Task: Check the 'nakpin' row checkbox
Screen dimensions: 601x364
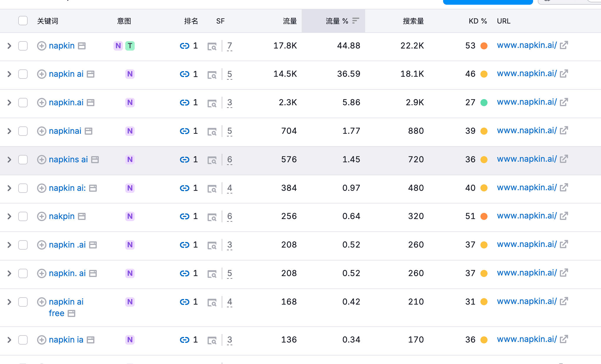Action: pyautogui.click(x=23, y=216)
